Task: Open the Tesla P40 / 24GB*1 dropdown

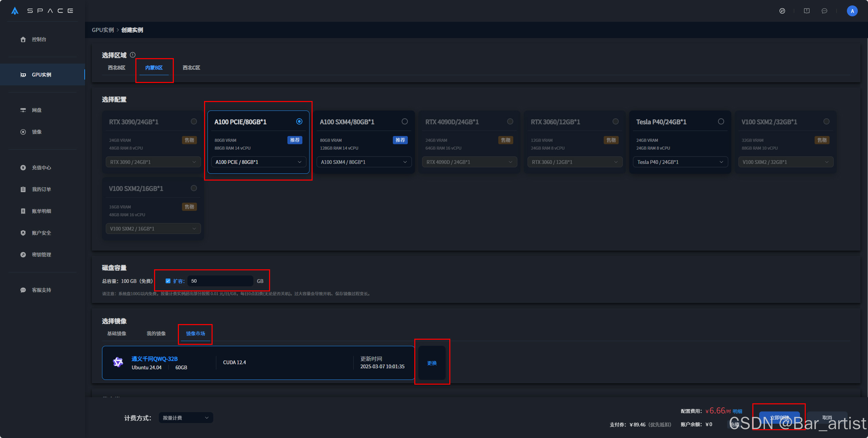Action: click(680, 162)
